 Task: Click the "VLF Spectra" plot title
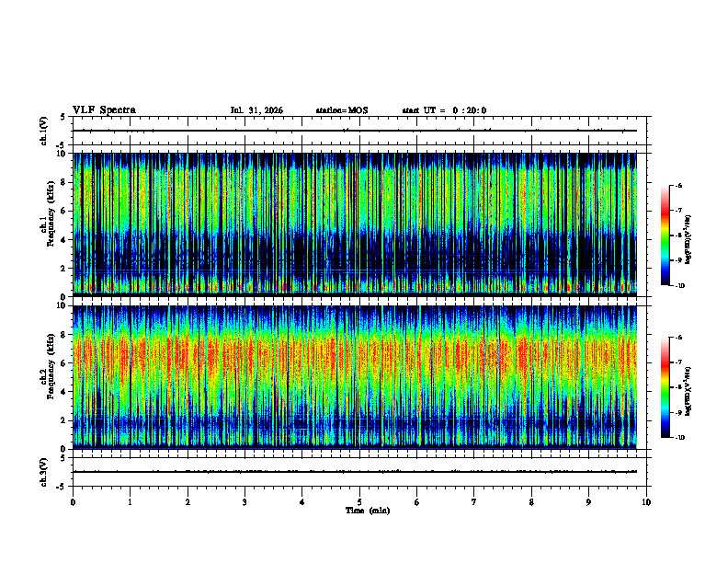[104, 110]
